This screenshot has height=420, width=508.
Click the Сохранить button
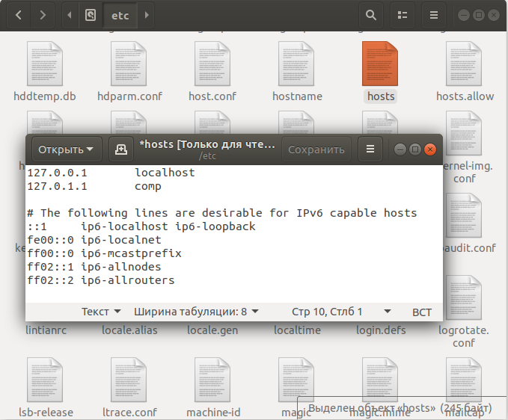(316, 149)
